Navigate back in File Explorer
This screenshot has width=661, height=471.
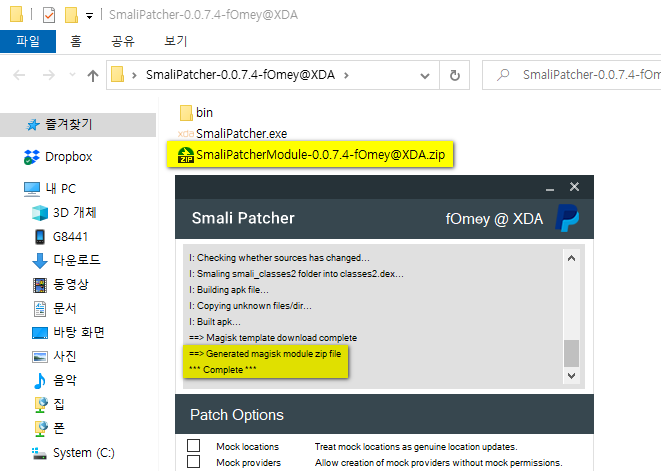tap(19, 75)
